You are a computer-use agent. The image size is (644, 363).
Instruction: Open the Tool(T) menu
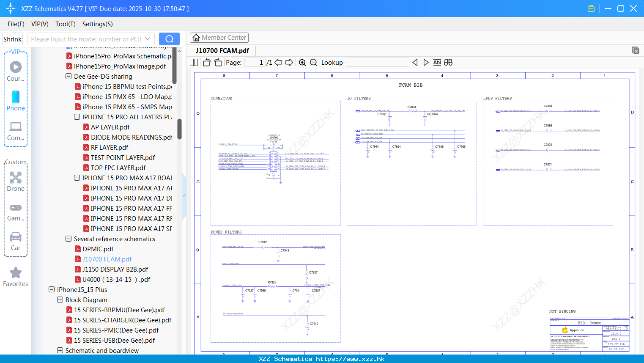pyautogui.click(x=66, y=24)
